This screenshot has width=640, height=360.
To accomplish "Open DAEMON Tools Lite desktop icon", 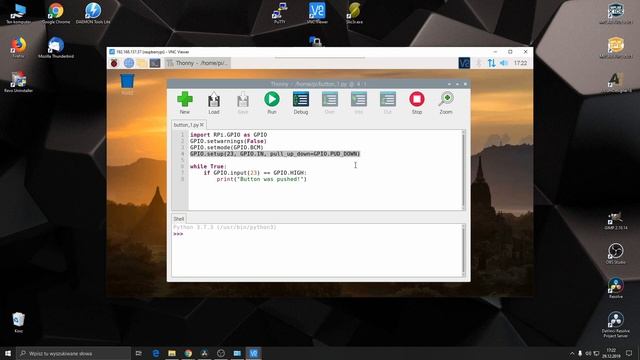I will (x=93, y=13).
